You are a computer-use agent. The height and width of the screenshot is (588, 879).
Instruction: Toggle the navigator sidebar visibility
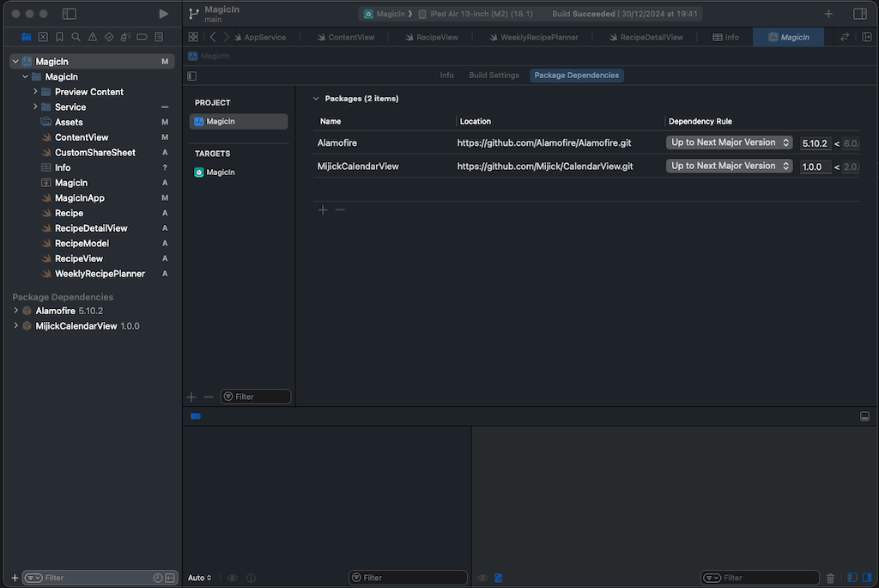[70, 14]
